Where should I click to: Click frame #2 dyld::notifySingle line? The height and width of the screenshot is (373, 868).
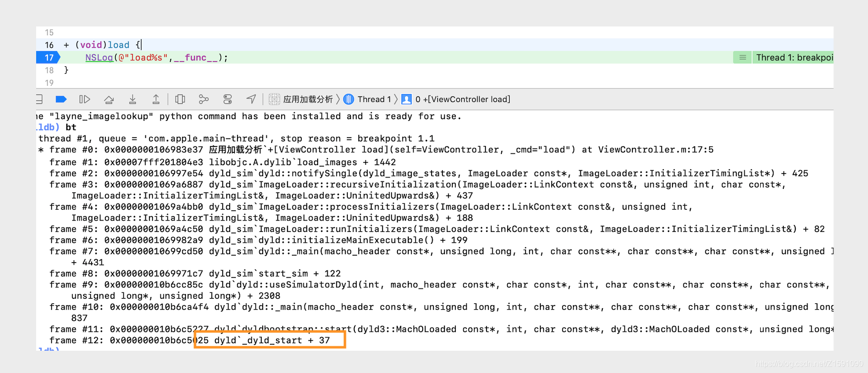point(429,173)
